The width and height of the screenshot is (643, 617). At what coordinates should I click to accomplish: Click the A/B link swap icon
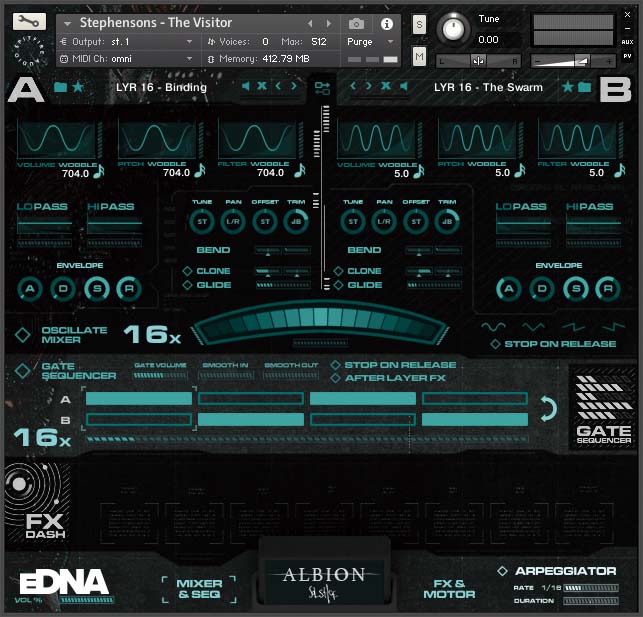coord(322,88)
